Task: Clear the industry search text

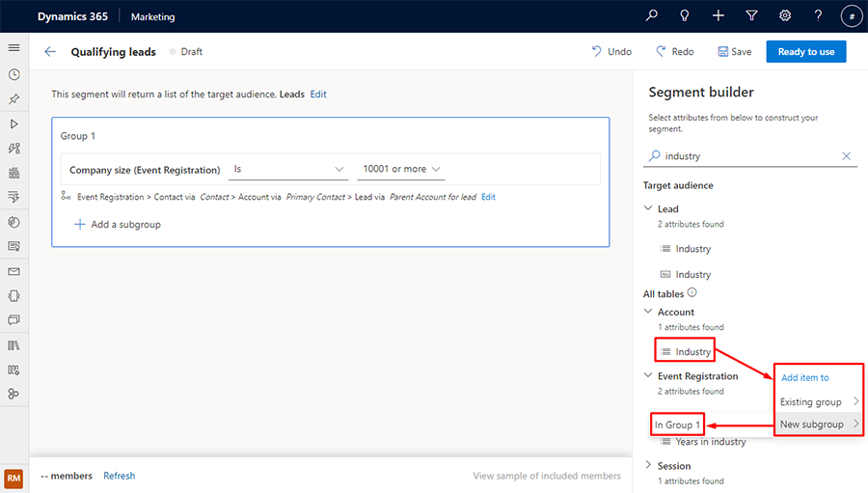Action: coord(847,156)
